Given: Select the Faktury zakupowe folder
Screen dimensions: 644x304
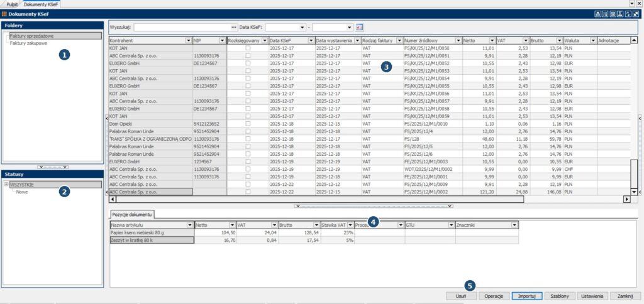Looking at the screenshot, I should click(x=30, y=43).
